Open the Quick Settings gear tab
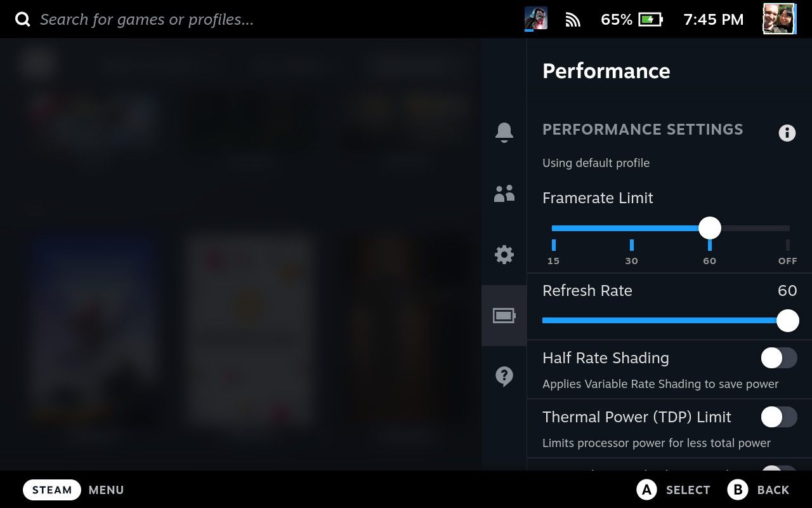Image resolution: width=812 pixels, height=508 pixels. pyautogui.click(x=504, y=255)
